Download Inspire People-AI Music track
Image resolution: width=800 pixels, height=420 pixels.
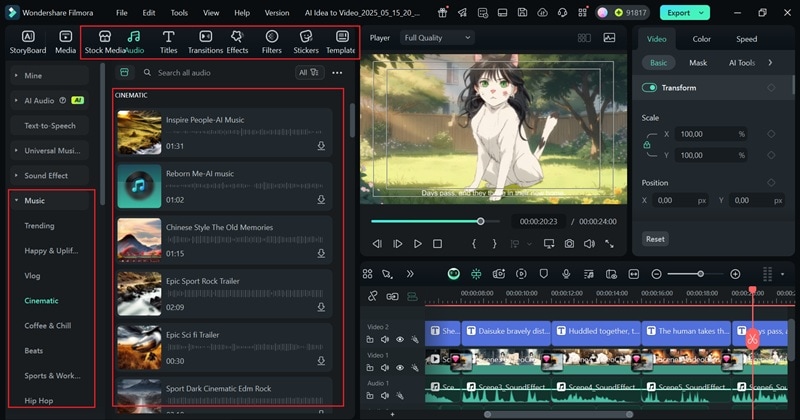click(321, 146)
